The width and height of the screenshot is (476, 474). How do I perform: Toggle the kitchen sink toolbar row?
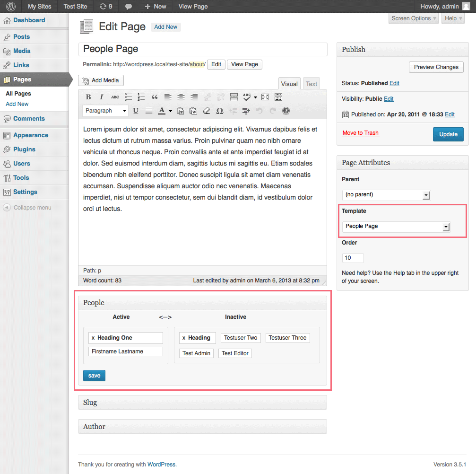pyautogui.click(x=278, y=97)
